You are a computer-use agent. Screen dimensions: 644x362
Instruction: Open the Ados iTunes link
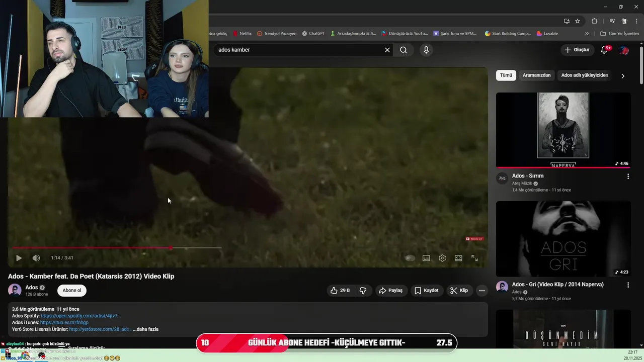click(x=64, y=323)
